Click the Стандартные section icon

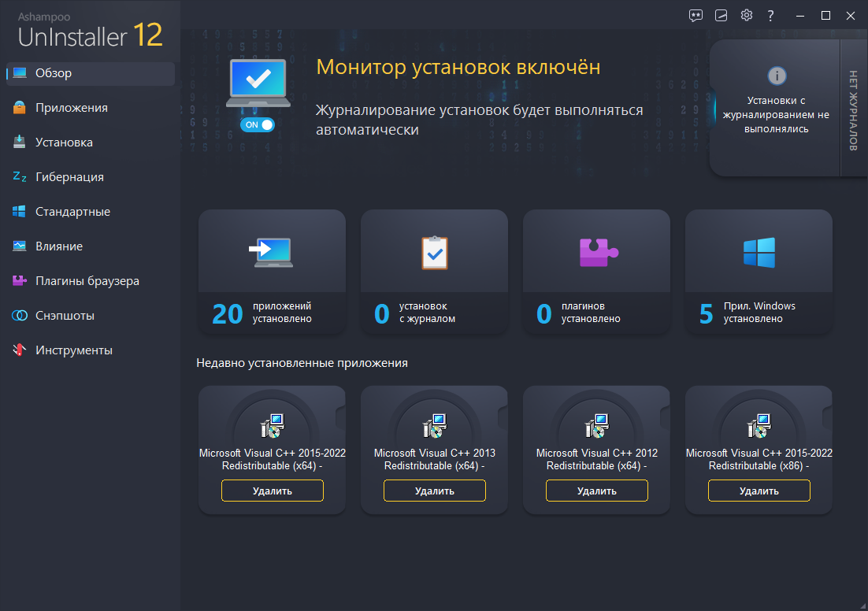coord(18,211)
